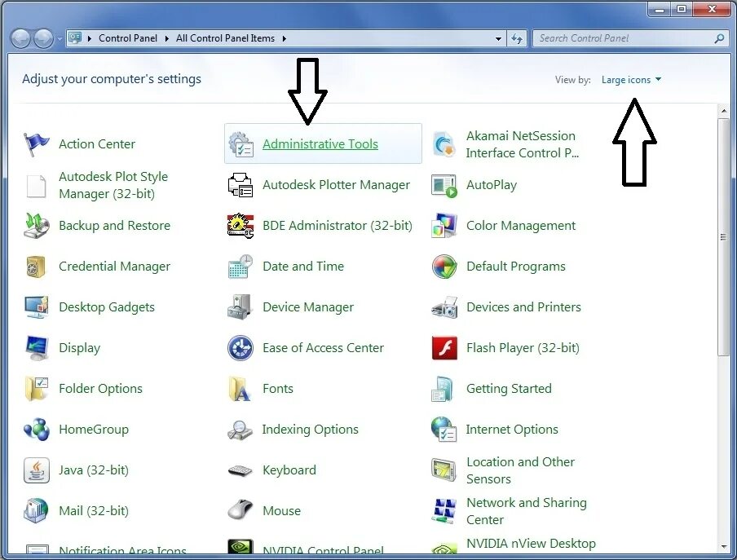This screenshot has width=737, height=560.
Task: Refresh the Control Panel view
Action: tap(517, 38)
